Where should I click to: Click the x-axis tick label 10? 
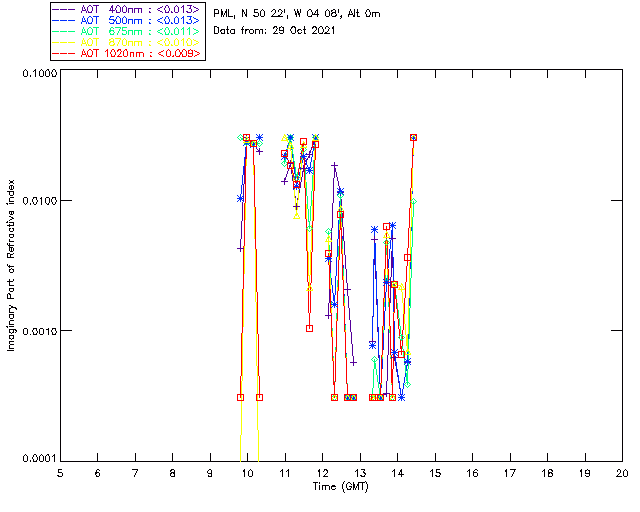click(x=247, y=472)
